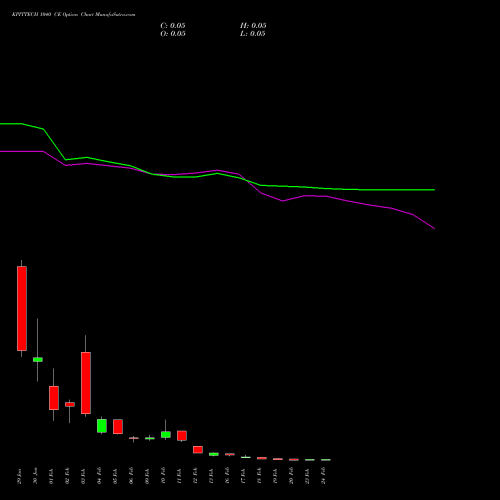Click the 10 Feb date label
The height and width of the screenshot is (500, 500).
click(x=164, y=476)
